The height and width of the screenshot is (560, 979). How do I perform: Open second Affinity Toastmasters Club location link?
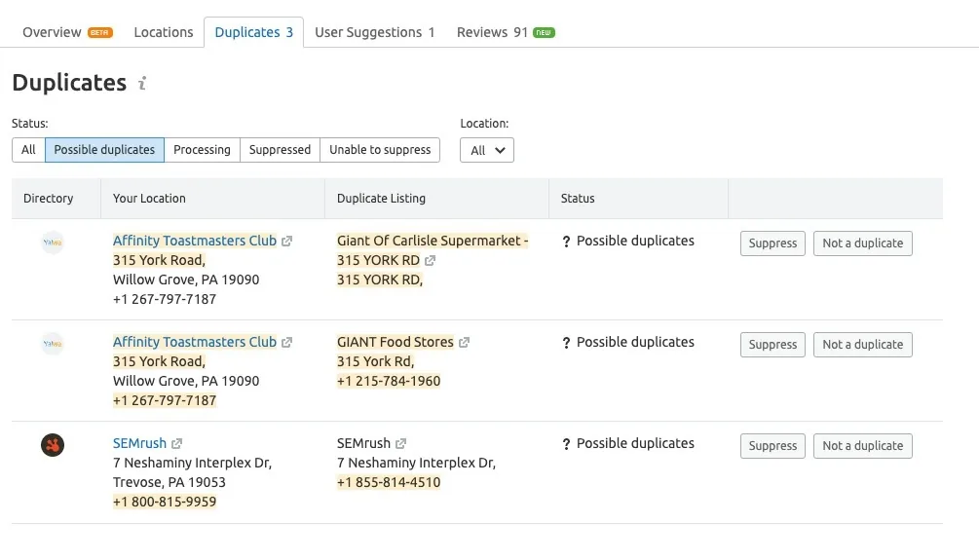coord(194,342)
